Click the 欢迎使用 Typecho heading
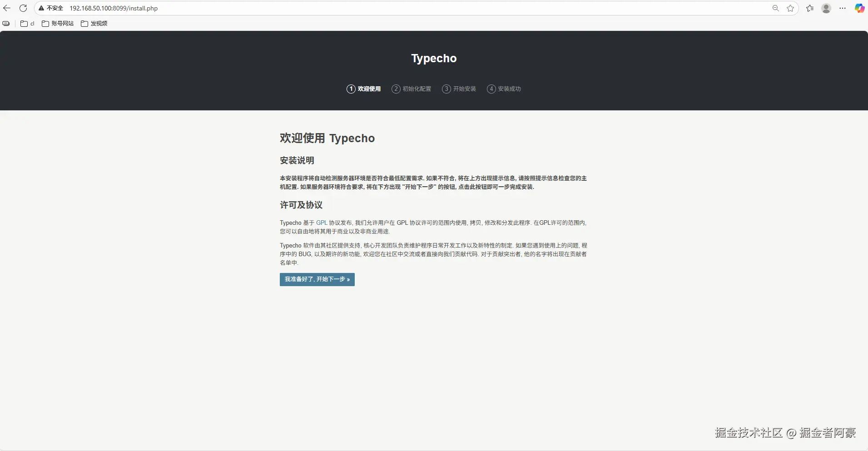This screenshot has width=868, height=451. (x=327, y=138)
